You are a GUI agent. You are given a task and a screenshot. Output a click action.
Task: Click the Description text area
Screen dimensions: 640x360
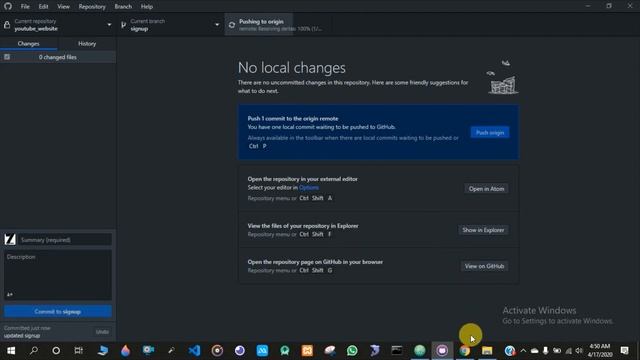coord(58,274)
